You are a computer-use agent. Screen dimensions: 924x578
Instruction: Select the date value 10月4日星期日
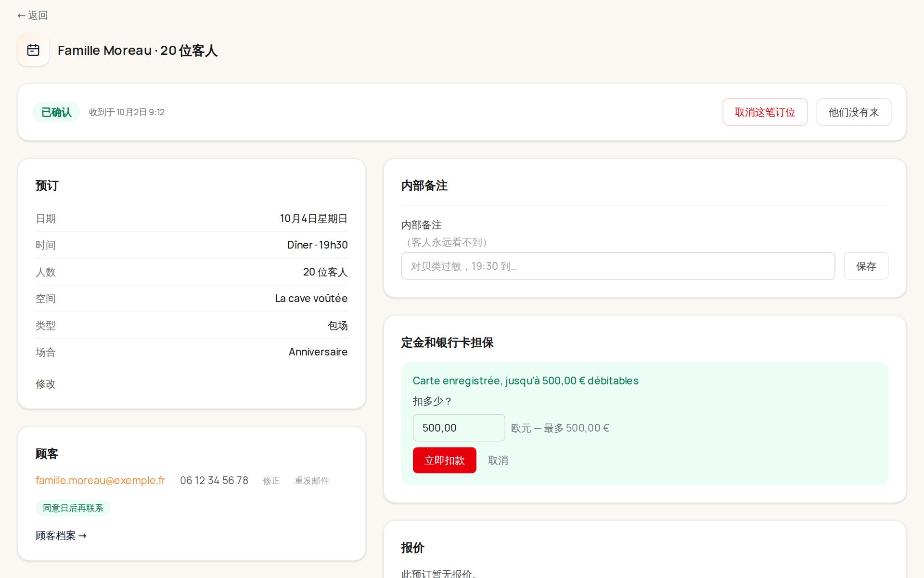pyautogui.click(x=314, y=219)
